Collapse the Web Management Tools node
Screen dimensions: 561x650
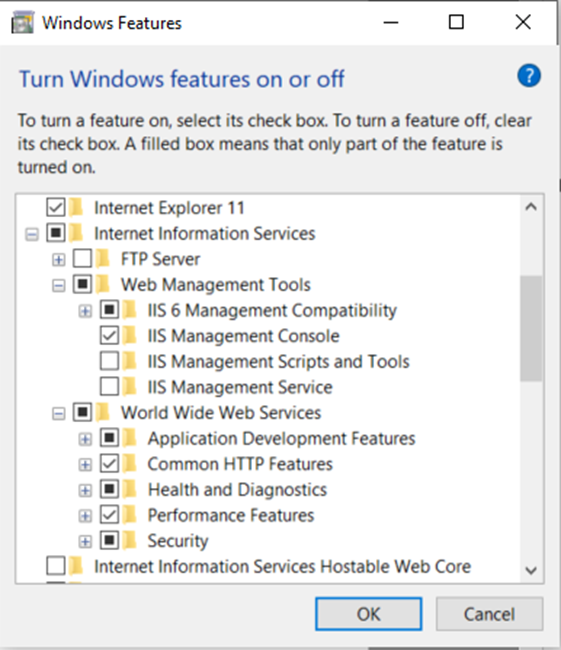point(58,286)
